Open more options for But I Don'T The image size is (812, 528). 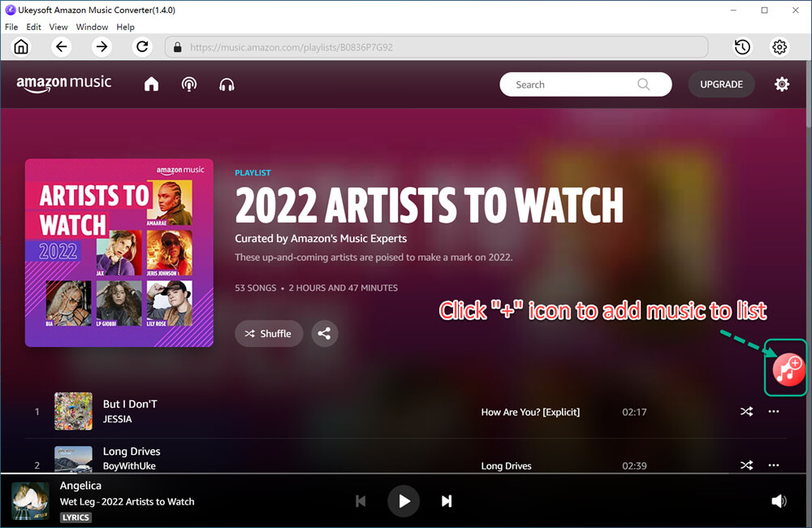(x=774, y=411)
